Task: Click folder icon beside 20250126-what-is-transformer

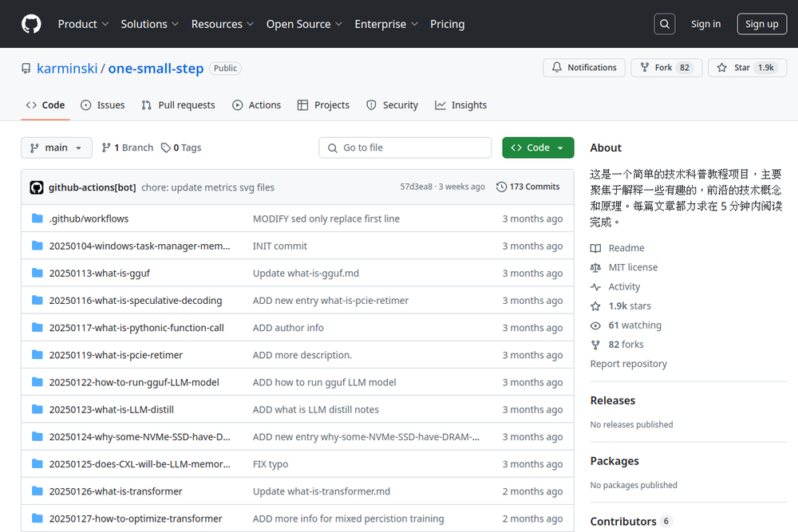Action: [38, 491]
